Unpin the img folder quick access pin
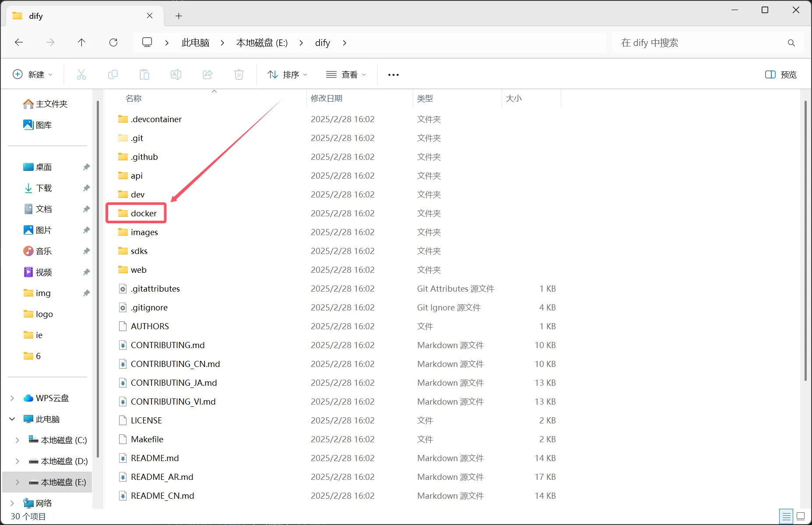Image resolution: width=812 pixels, height=525 pixels. 86,293
